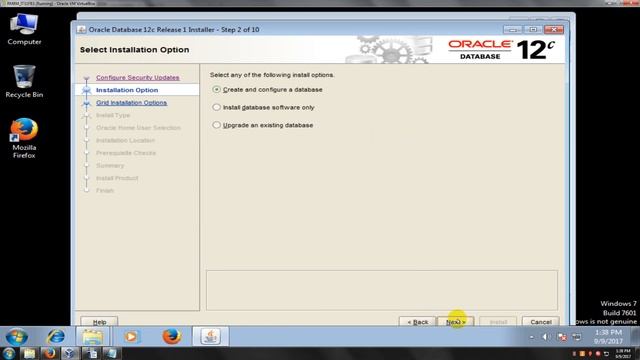The width and height of the screenshot is (640, 360).
Task: Open the host file explorer taskbar icon
Action: pyautogui.click(x=29, y=353)
